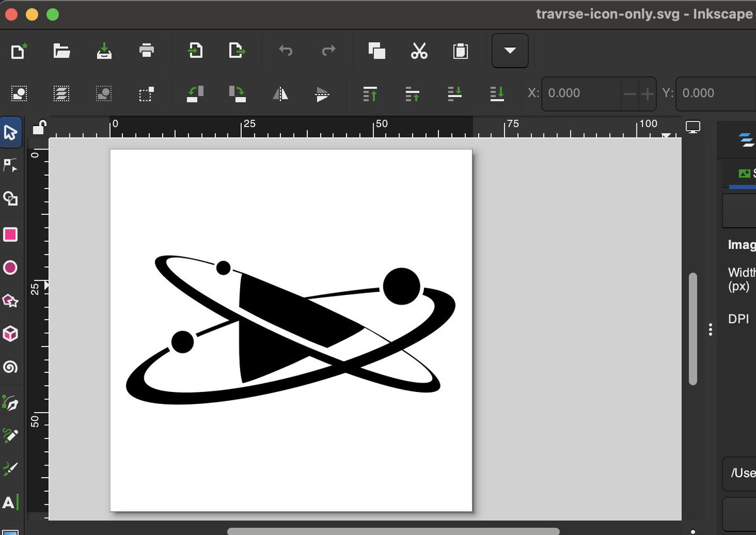Select the 3D Box tool
The height and width of the screenshot is (535, 756).
[10, 333]
